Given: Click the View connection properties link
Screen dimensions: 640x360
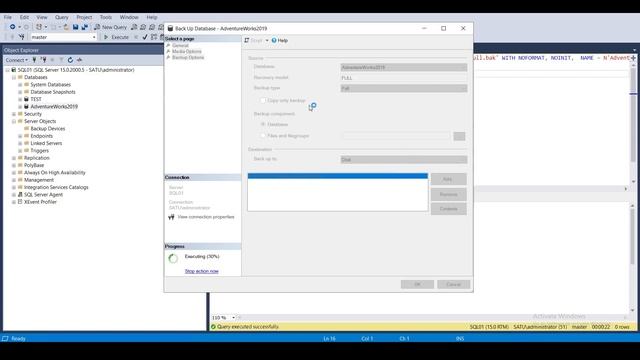Looking at the screenshot, I should pyautogui.click(x=206, y=217).
